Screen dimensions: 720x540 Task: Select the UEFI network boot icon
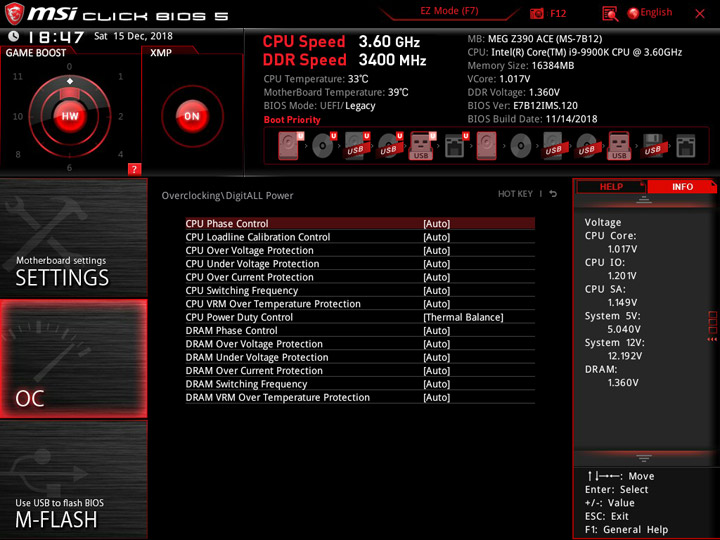tap(456, 146)
